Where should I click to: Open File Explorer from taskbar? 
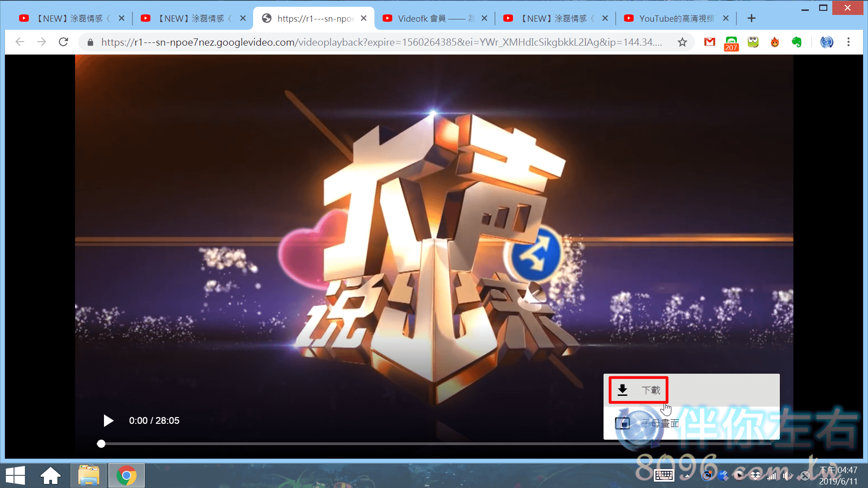(x=89, y=475)
